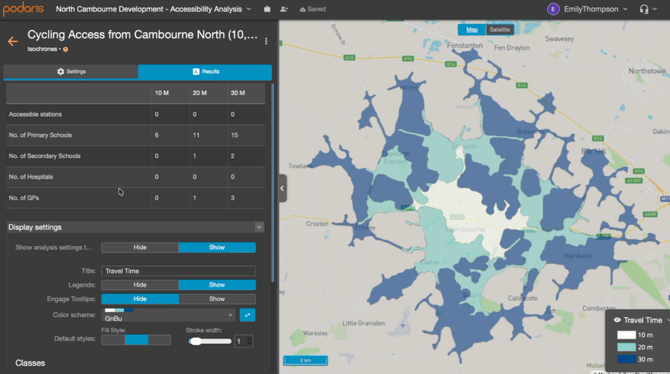Expand the Travel Time legend chevron
The height and width of the screenshot is (374, 670).
(667, 320)
